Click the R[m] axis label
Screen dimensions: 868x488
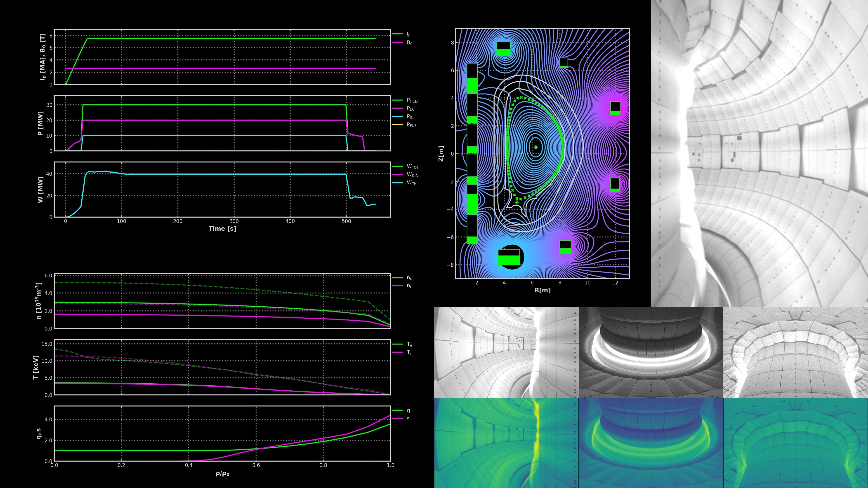[542, 290]
